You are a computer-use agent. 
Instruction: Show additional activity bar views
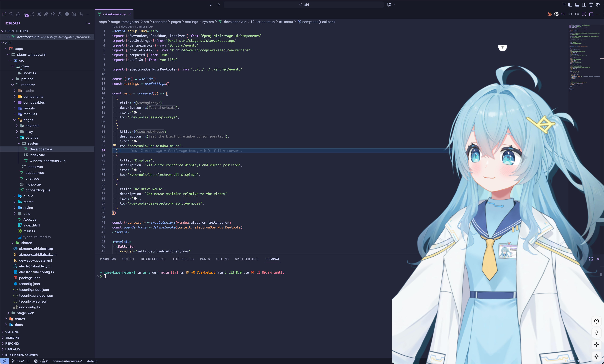88,14
